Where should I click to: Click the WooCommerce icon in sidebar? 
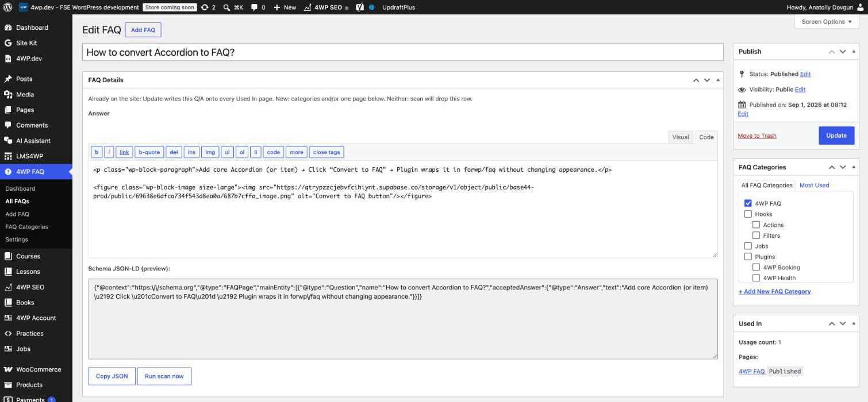8,370
